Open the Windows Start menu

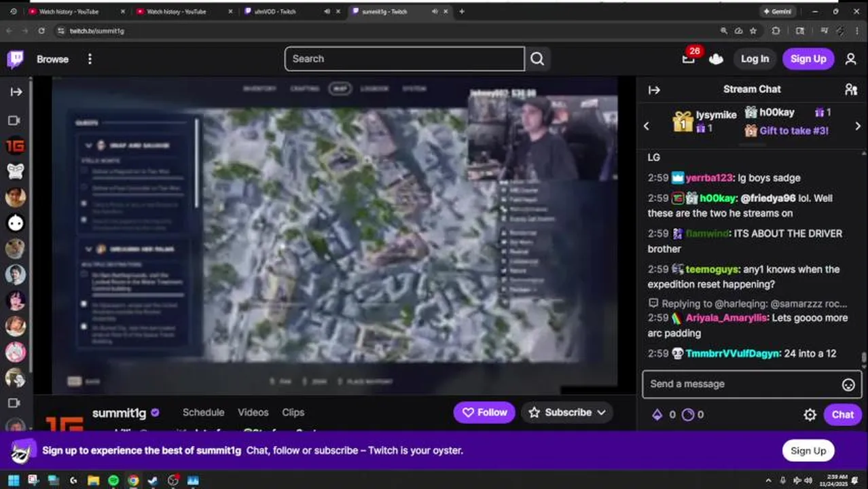click(x=14, y=481)
